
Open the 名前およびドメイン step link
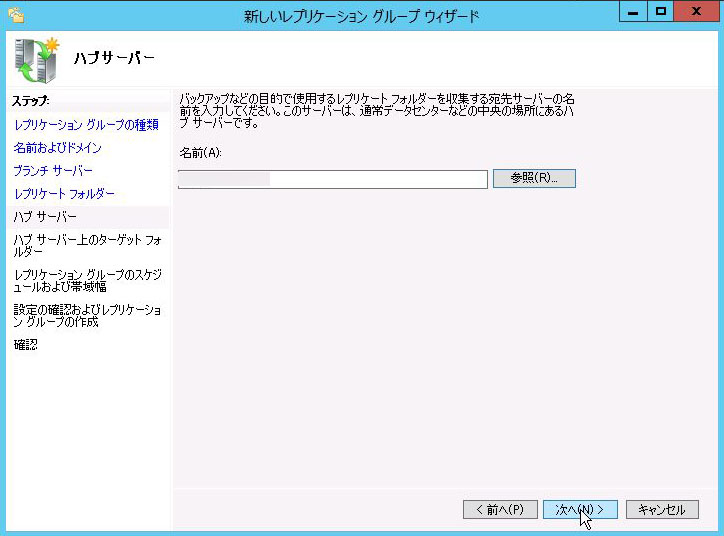[x=57, y=148]
